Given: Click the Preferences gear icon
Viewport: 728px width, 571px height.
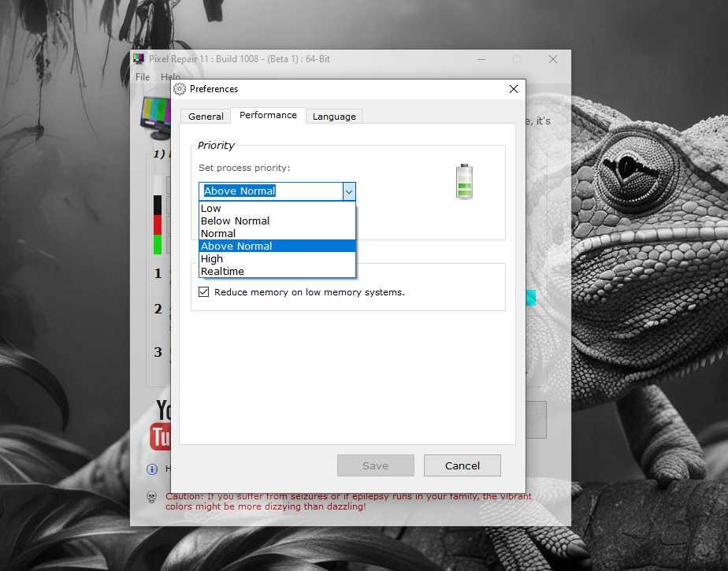Looking at the screenshot, I should tap(180, 89).
